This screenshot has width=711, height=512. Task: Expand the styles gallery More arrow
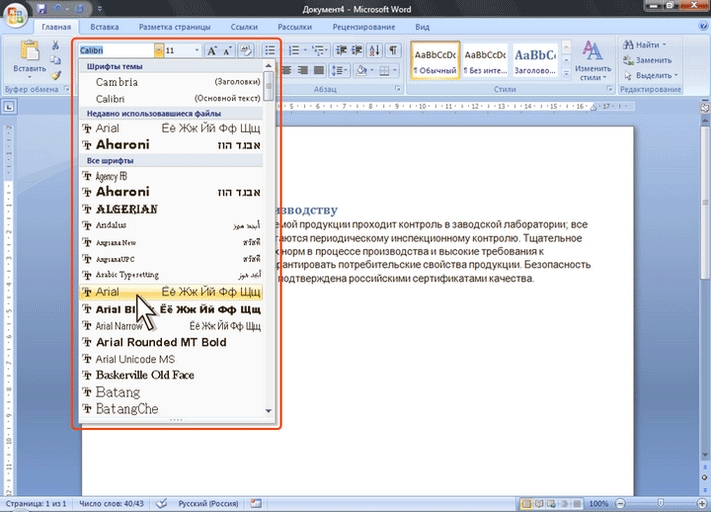[566, 73]
